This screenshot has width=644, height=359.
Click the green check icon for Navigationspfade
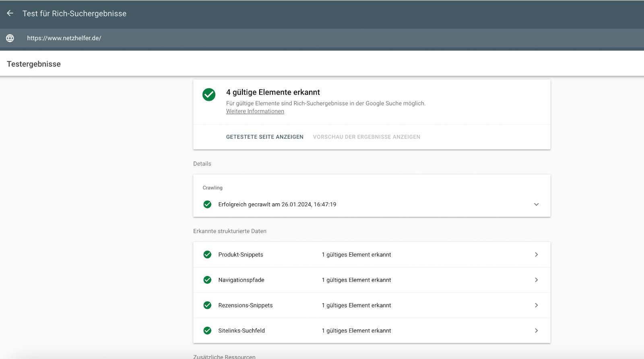click(x=207, y=280)
